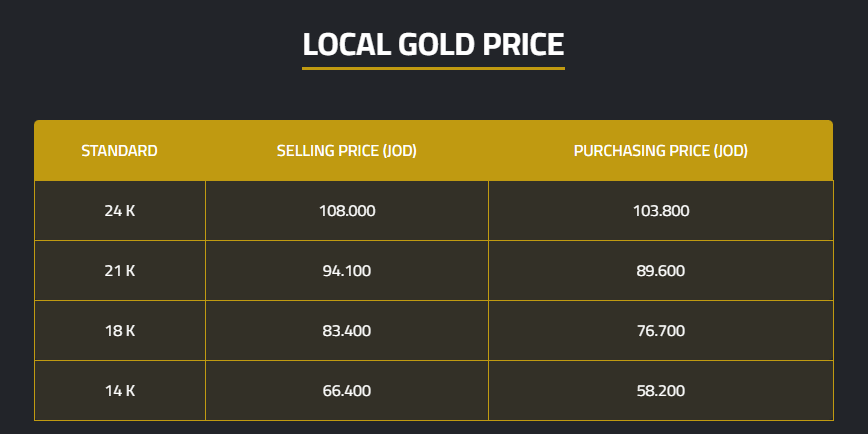Select the 24 K standard cell

(x=119, y=211)
